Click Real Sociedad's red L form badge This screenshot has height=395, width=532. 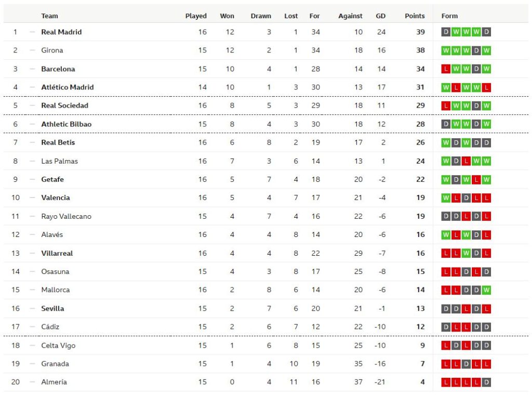446,106
